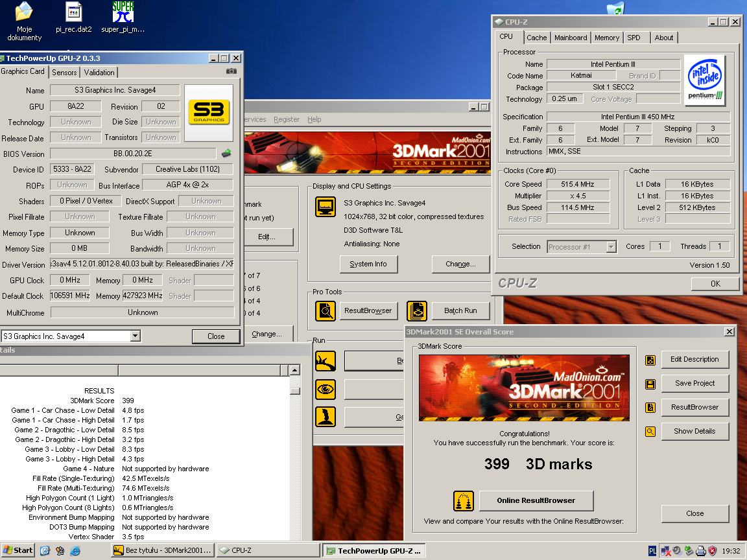Click the Batch Run button
Image resolution: width=747 pixels, height=560 pixels.
(x=460, y=311)
